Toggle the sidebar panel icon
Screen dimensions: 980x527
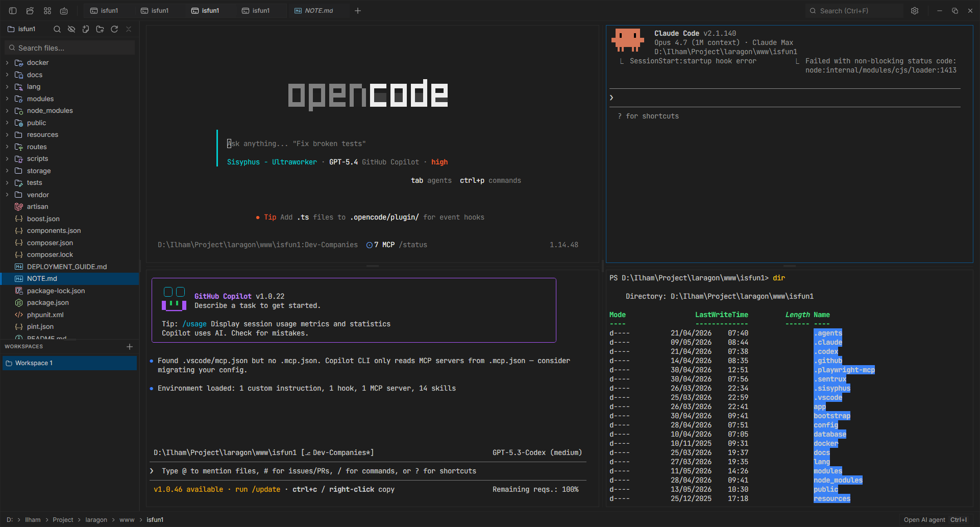[13, 11]
